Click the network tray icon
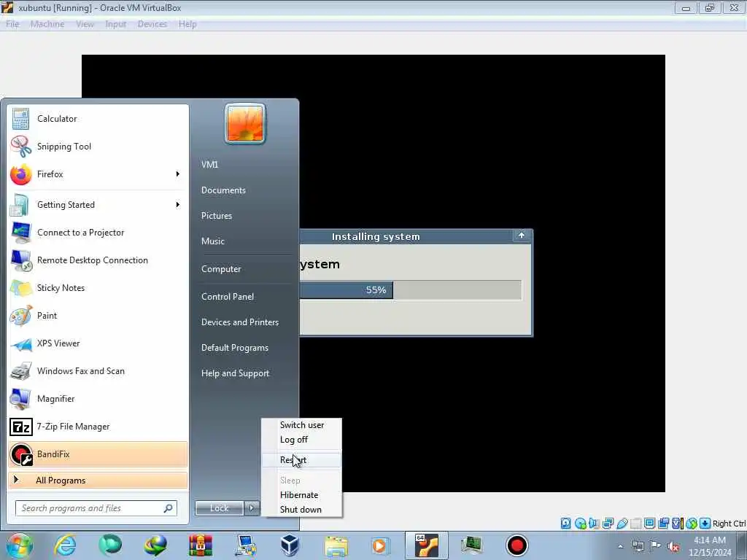The image size is (747, 560). tap(638, 547)
